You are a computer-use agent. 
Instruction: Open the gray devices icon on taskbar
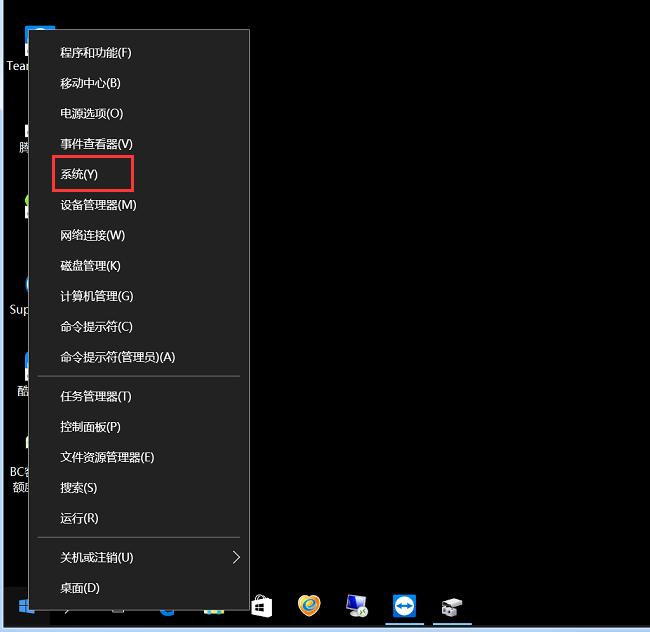tap(452, 607)
